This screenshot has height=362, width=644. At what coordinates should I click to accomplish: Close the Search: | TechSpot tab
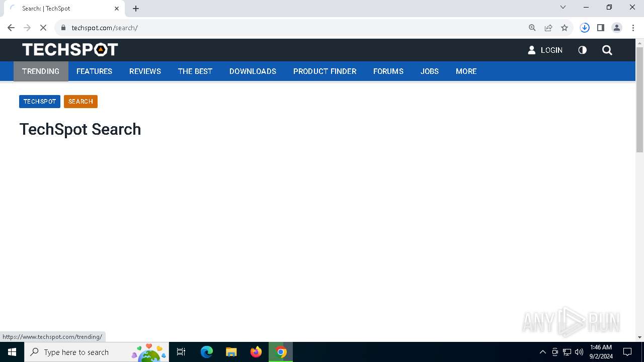click(x=117, y=9)
